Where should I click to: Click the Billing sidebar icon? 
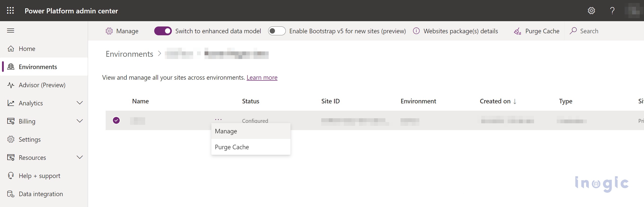pos(11,121)
